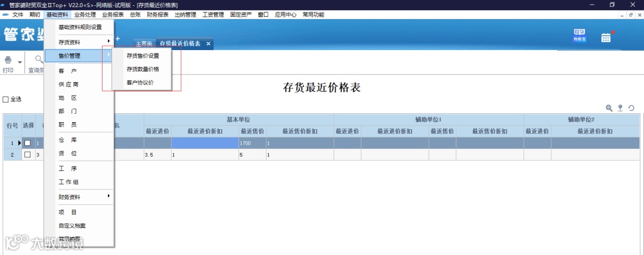Open the 总账 menu
This screenshot has width=644, height=255.
point(135,15)
